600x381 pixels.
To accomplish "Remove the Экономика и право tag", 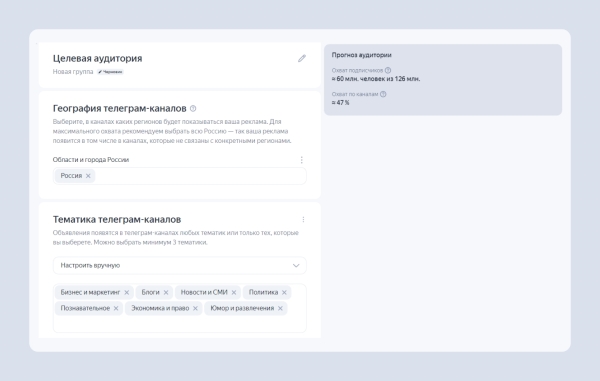I will click(x=195, y=308).
